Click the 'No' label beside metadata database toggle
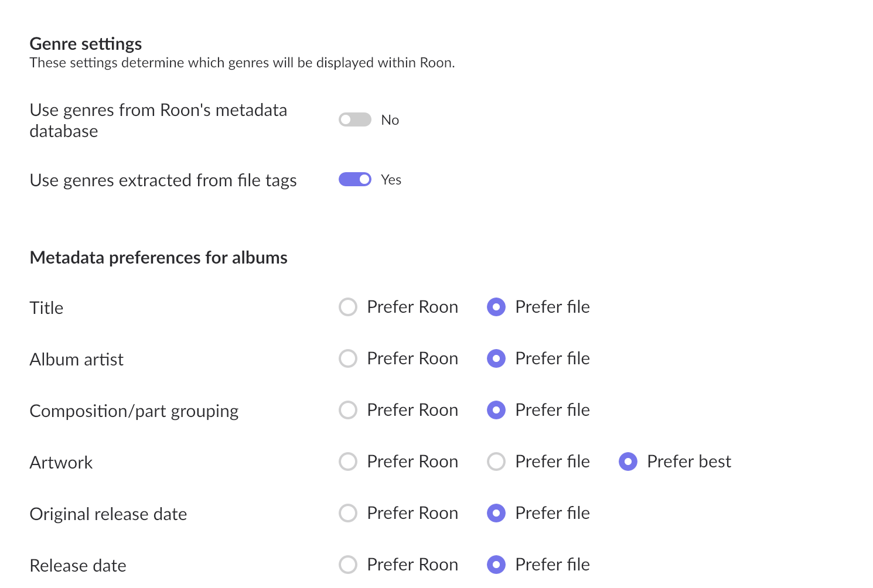The height and width of the screenshot is (588, 873). pyautogui.click(x=390, y=120)
